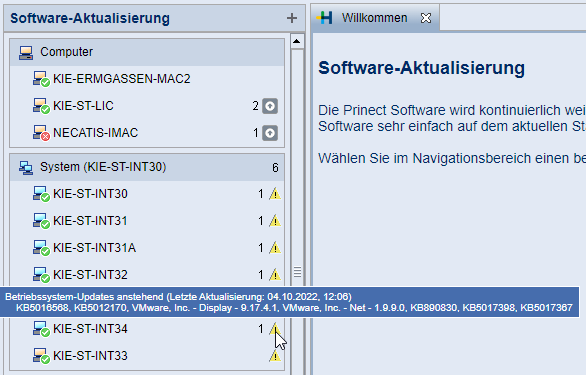
Task: Close the Willkommen tab
Action: 426,18
